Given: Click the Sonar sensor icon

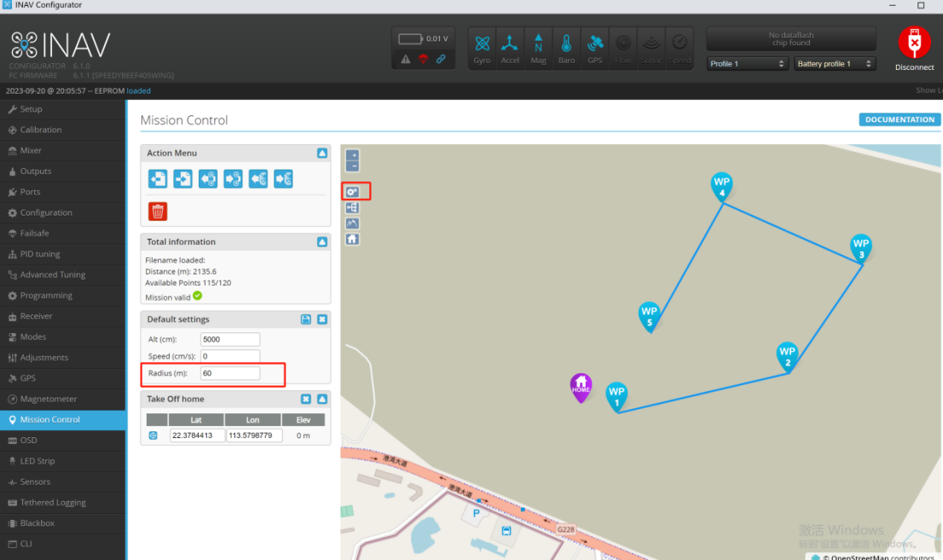Looking at the screenshot, I should 651,49.
